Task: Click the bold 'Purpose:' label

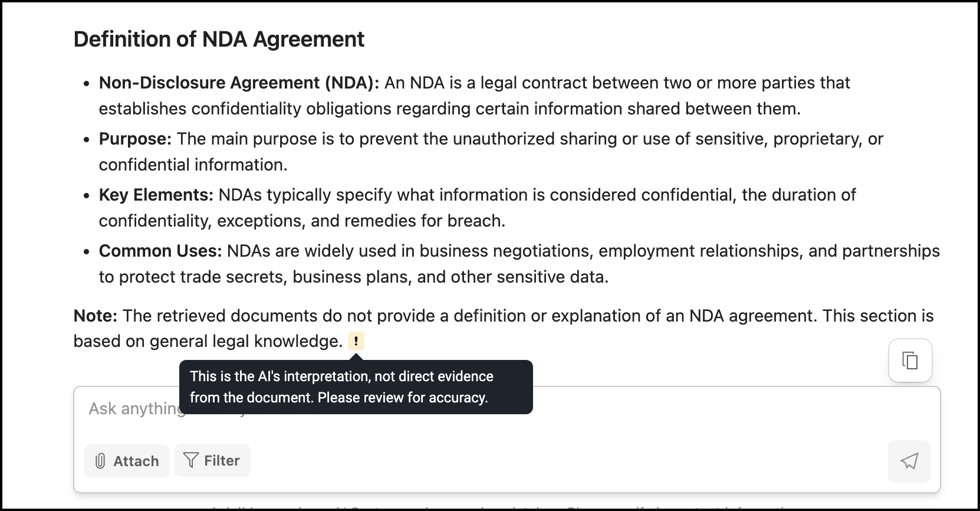Action: coord(135,139)
